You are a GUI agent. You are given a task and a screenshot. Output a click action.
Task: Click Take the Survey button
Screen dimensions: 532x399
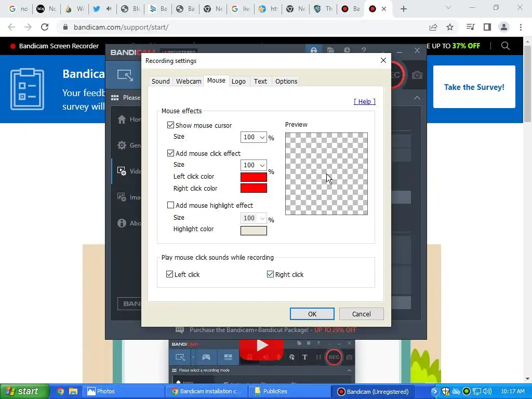pyautogui.click(x=474, y=87)
